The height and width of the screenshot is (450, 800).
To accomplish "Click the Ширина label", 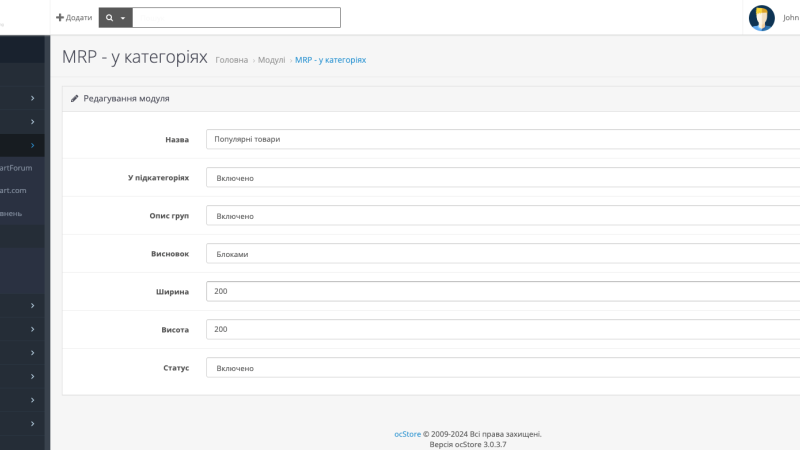I will tap(172, 292).
